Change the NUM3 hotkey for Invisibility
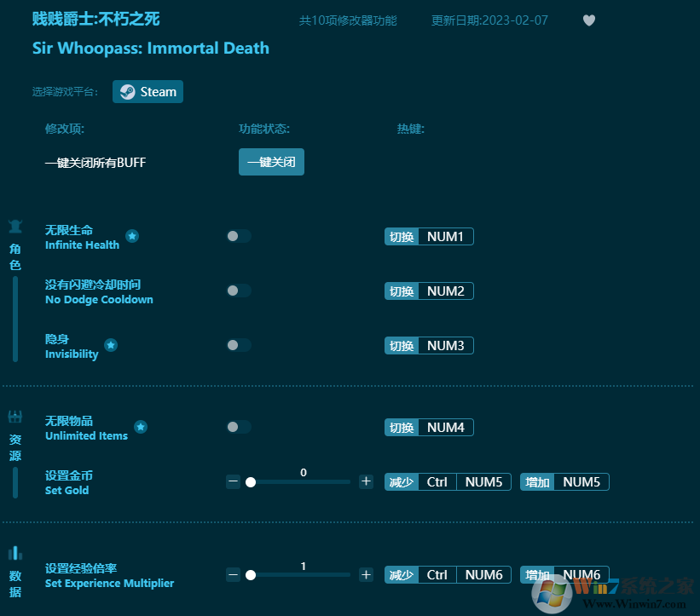The width and height of the screenshot is (700, 616). click(x=446, y=345)
